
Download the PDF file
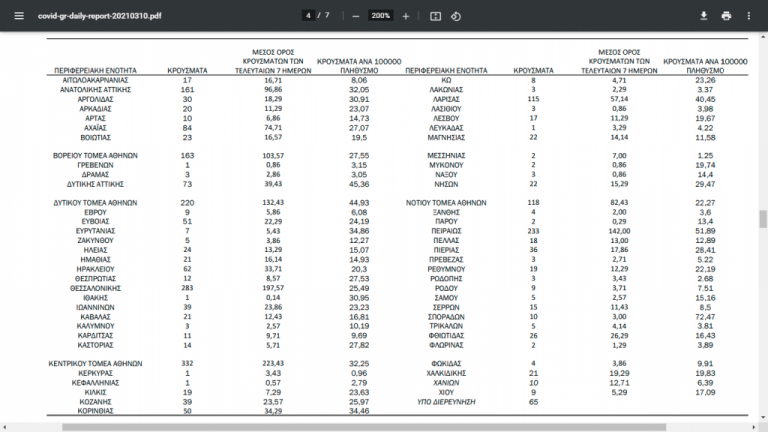[x=703, y=16]
